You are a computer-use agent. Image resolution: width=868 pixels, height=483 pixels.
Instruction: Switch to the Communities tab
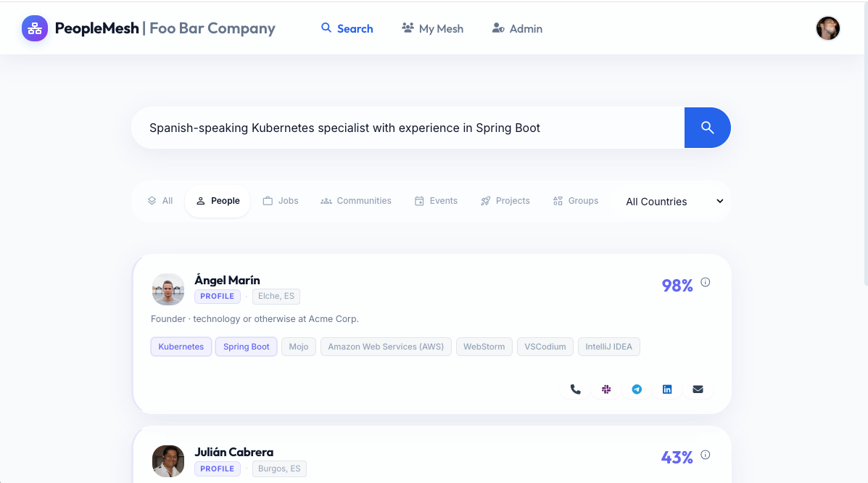(356, 200)
